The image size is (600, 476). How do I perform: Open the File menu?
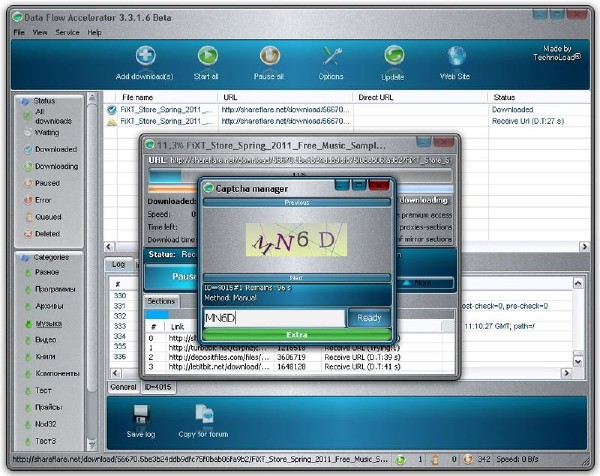pos(19,32)
